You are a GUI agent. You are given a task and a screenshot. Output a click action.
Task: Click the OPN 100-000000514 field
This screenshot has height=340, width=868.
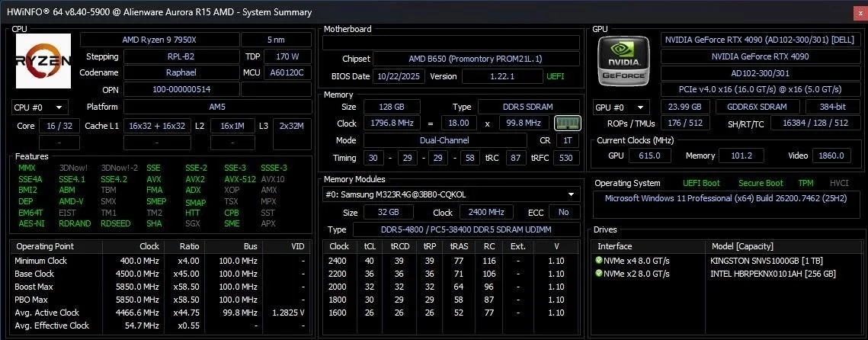pos(181,89)
